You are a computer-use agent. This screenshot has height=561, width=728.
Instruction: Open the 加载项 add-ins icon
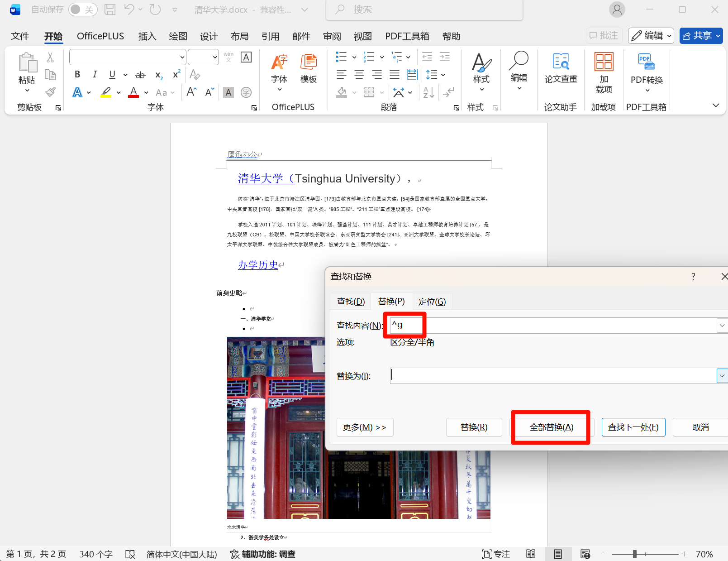coord(603,68)
